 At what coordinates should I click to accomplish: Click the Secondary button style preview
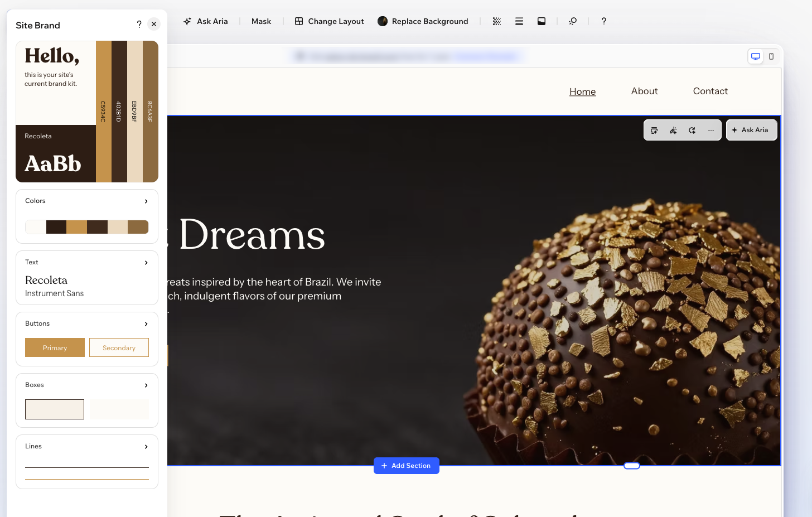coord(119,347)
